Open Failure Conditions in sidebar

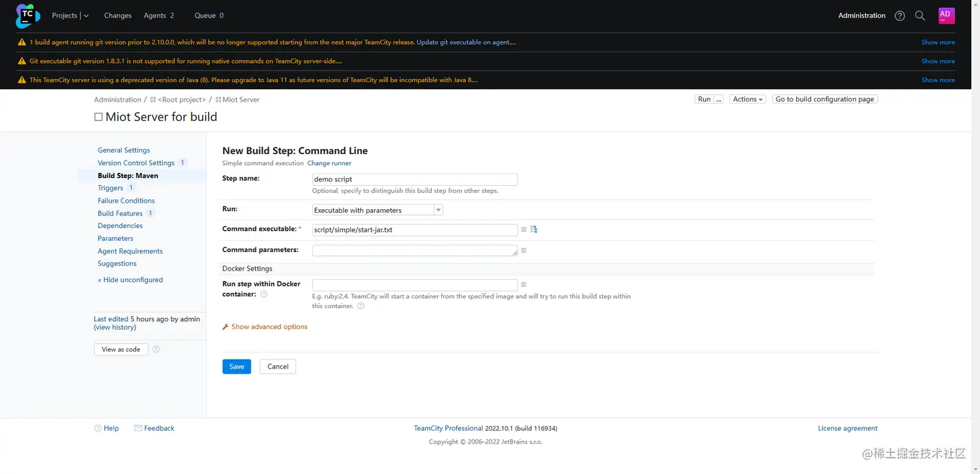coord(126,201)
